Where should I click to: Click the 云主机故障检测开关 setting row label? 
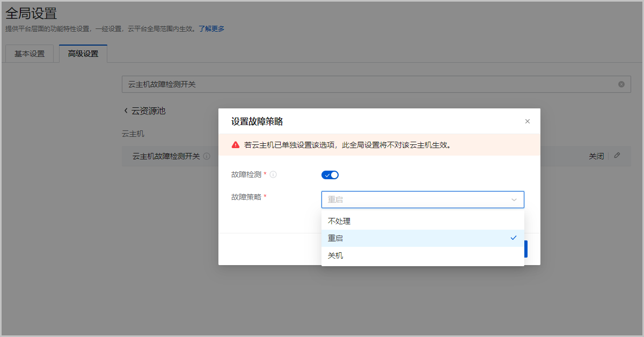166,156
